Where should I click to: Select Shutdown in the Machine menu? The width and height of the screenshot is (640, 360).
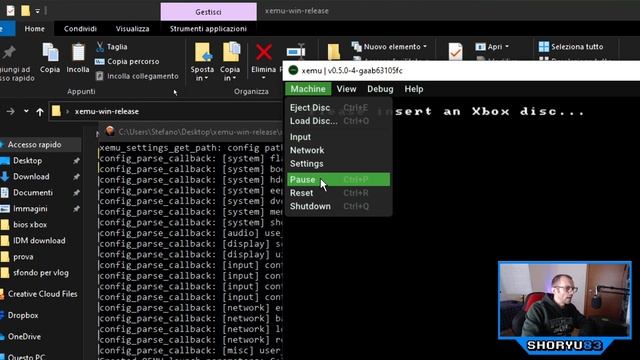[338, 207]
